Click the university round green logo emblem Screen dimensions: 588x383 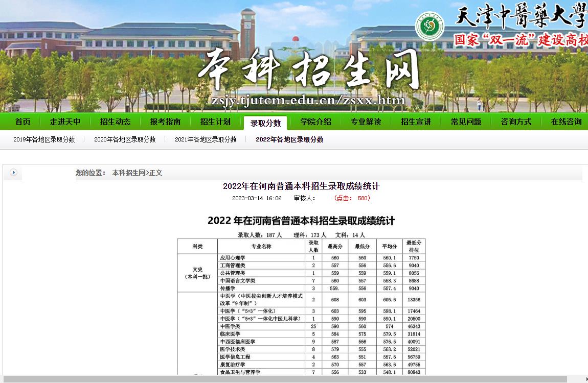click(429, 26)
